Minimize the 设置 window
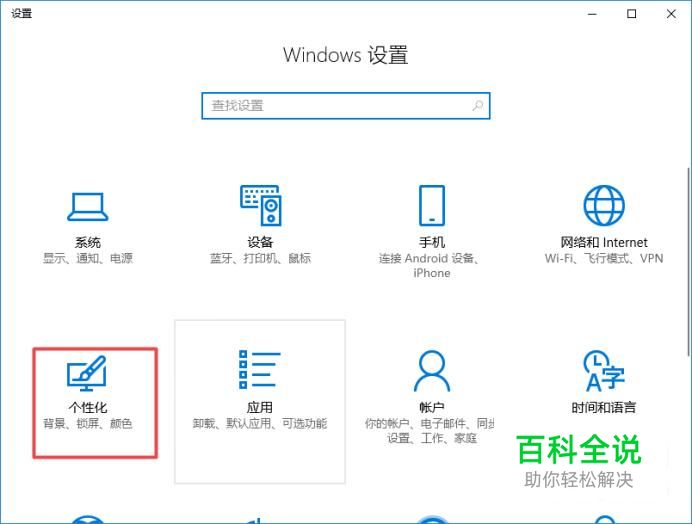The height and width of the screenshot is (524, 692). click(x=592, y=14)
